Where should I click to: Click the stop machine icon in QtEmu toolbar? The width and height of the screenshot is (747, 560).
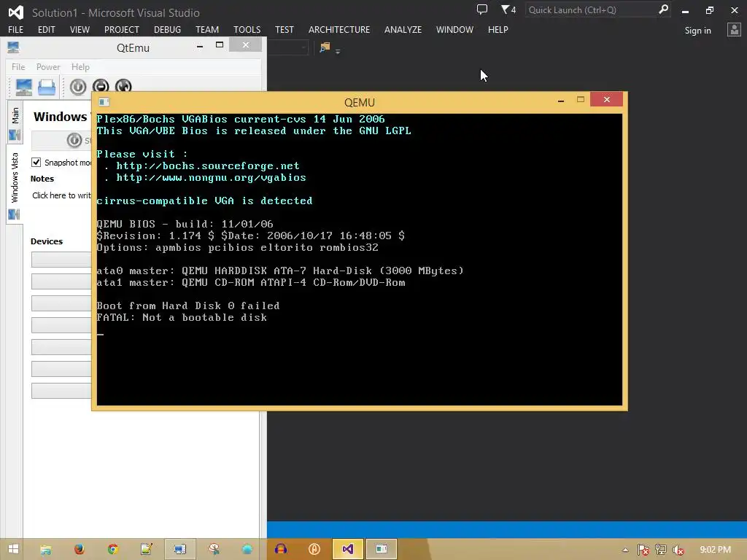(101, 86)
